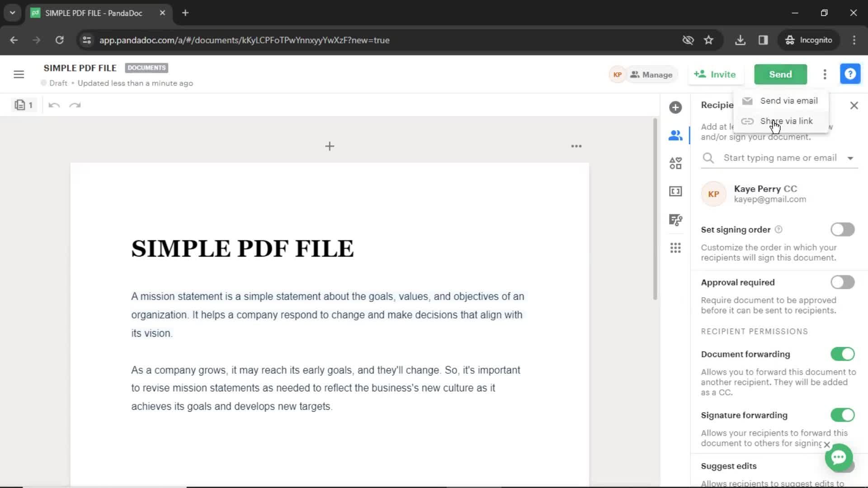Select Share via link option
This screenshot has width=868, height=488.
point(786,121)
